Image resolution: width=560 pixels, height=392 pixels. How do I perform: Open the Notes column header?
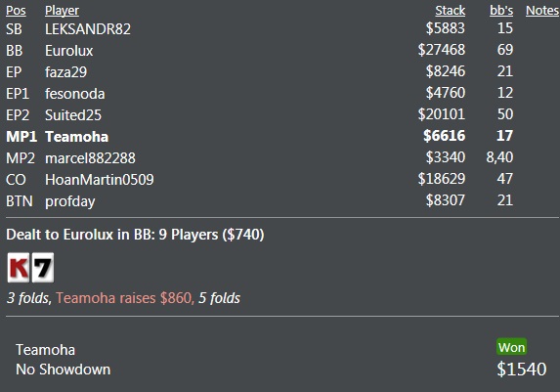pos(542,11)
